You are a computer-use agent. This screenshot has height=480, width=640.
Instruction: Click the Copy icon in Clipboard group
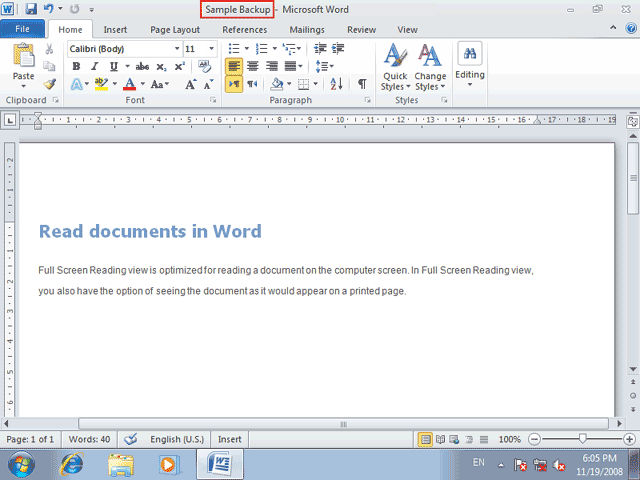(x=49, y=66)
